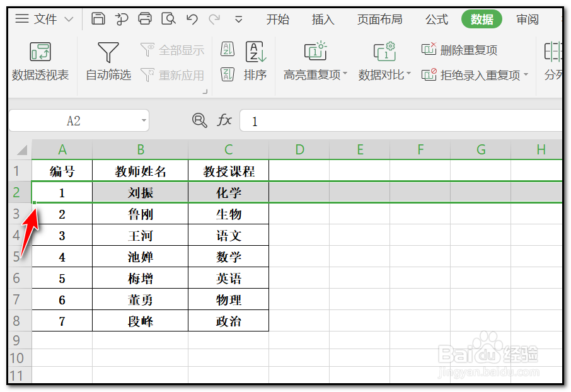Select column B header

[x=140, y=149]
